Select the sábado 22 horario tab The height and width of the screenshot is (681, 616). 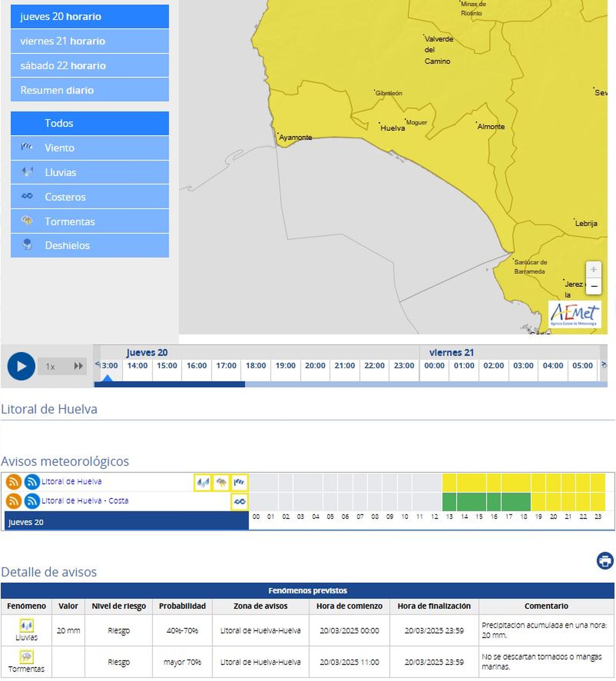coord(90,66)
